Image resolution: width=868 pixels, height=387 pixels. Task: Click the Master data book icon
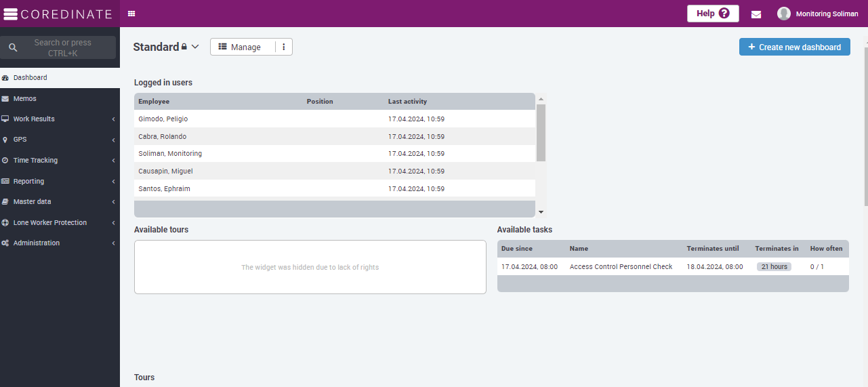point(5,202)
